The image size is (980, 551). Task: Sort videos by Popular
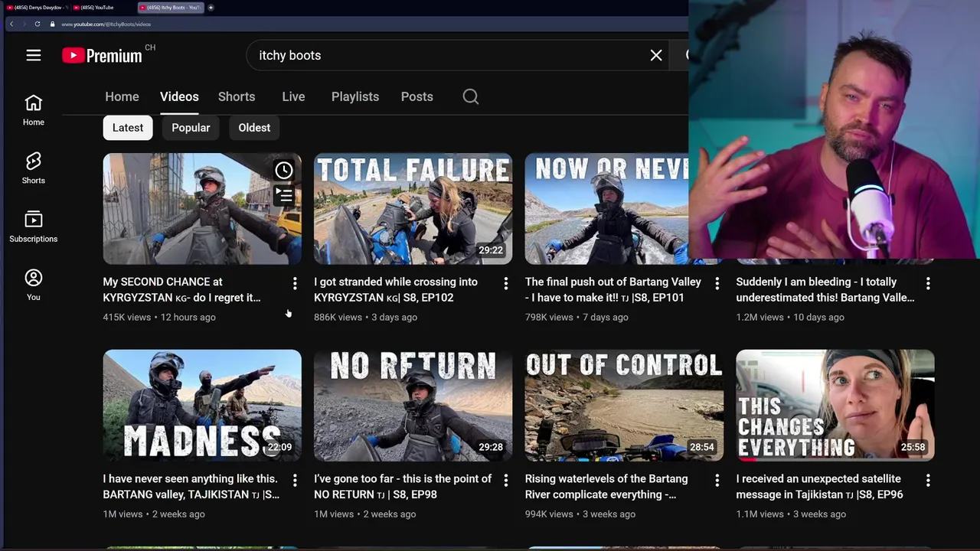pyautogui.click(x=191, y=128)
